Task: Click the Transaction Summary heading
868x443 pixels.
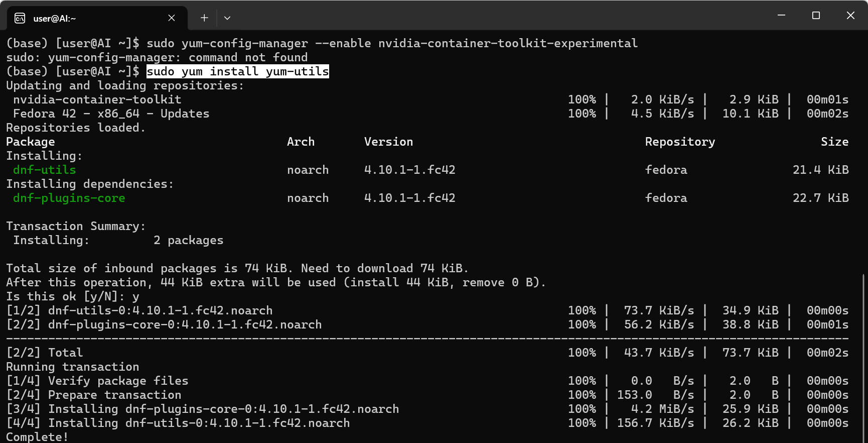Action: 75,226
